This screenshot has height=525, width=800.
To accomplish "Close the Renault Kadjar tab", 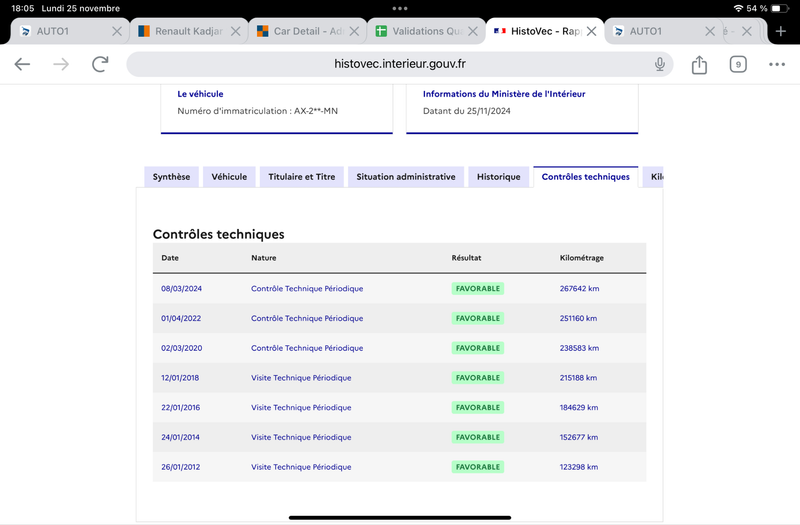I will click(235, 31).
